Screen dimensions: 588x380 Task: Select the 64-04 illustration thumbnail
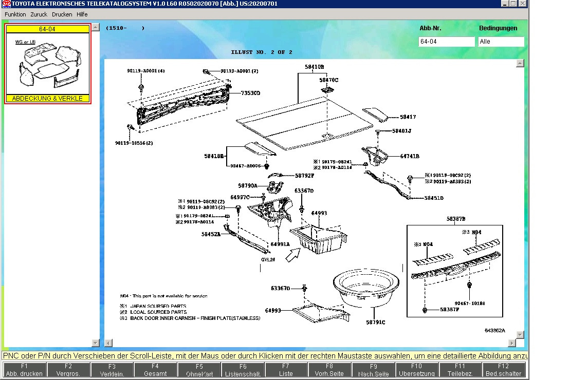point(48,64)
